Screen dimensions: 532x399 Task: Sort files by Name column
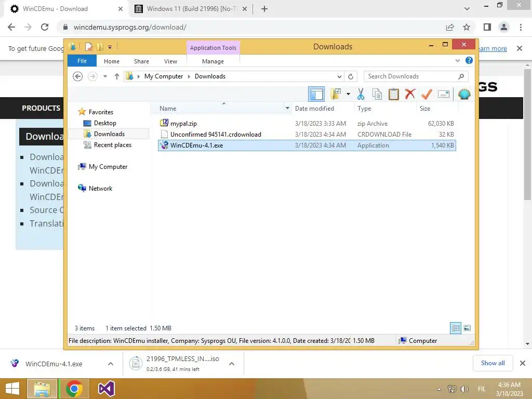[x=168, y=109]
